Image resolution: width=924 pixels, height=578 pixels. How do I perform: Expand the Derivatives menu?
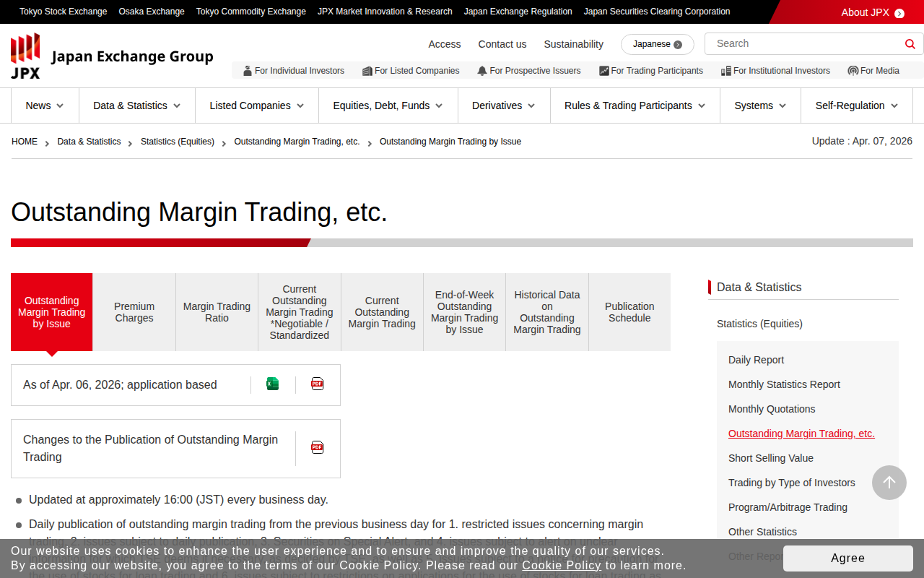point(504,105)
